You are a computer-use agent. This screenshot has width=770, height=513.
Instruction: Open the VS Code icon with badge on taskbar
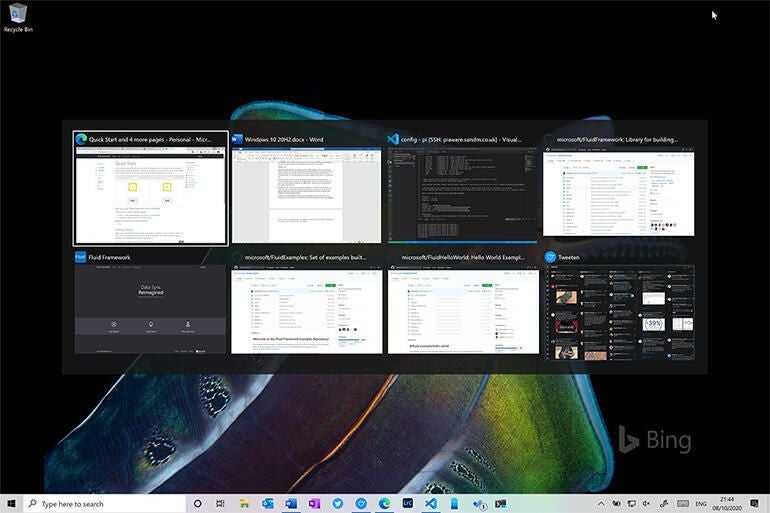tap(478, 504)
